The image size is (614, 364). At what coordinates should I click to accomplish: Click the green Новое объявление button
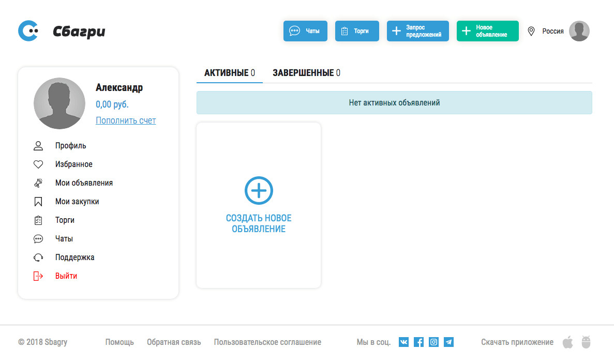coord(487,31)
